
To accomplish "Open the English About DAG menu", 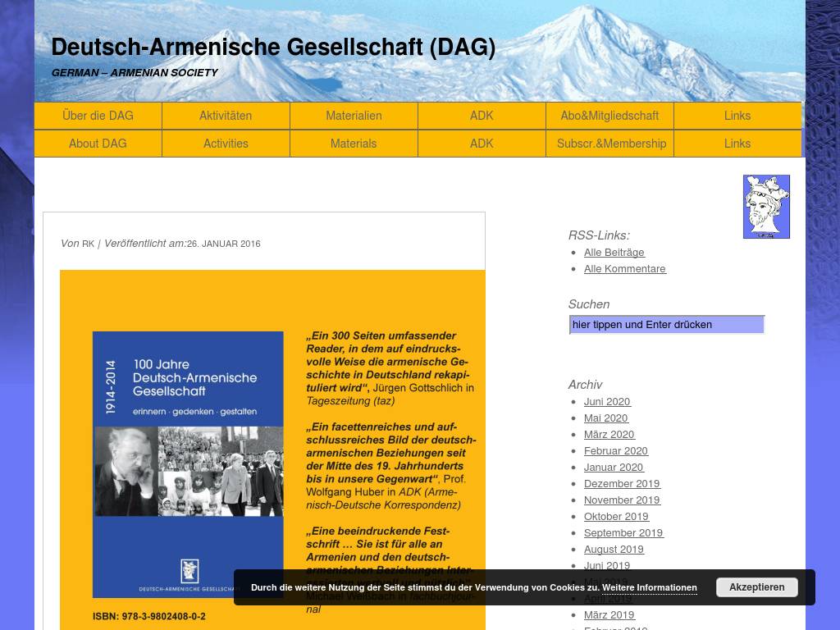I will coord(98,144).
